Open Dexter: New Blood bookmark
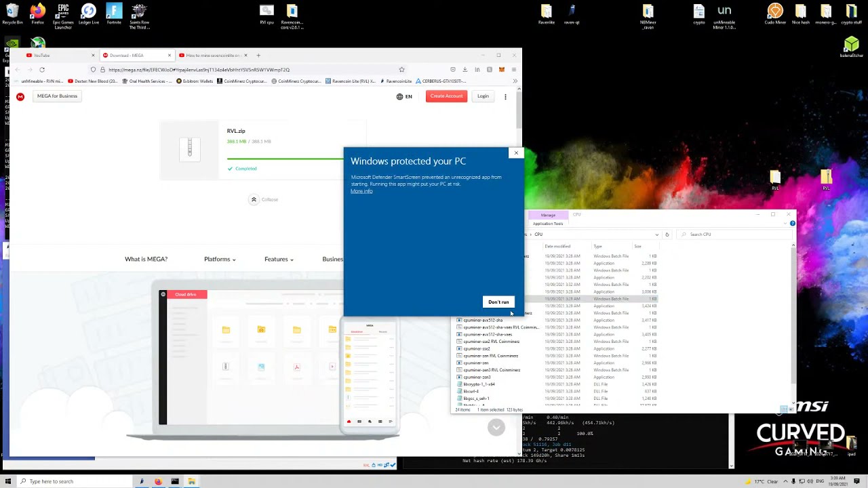Screen dimensions: 868x488 point(93,81)
